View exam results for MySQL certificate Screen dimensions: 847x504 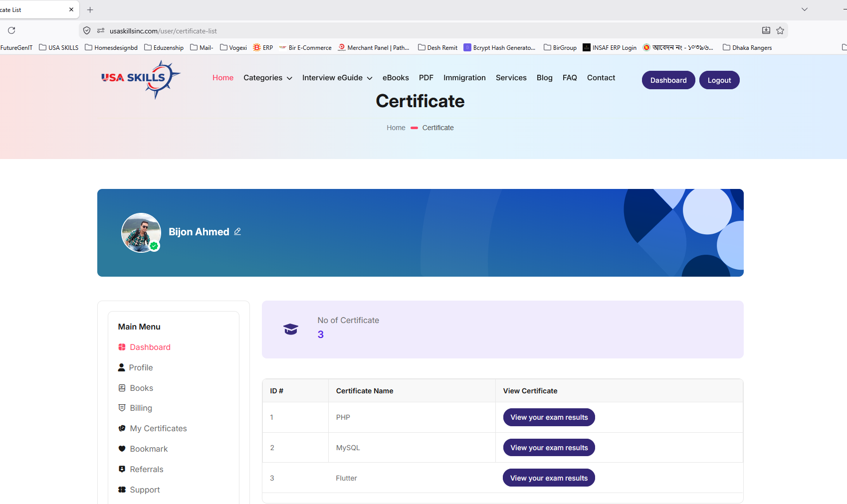click(x=549, y=448)
